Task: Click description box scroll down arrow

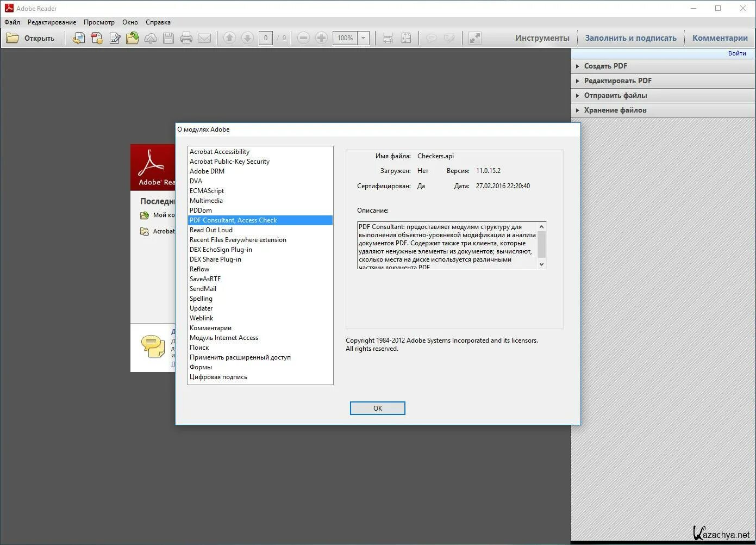Action: click(x=541, y=264)
